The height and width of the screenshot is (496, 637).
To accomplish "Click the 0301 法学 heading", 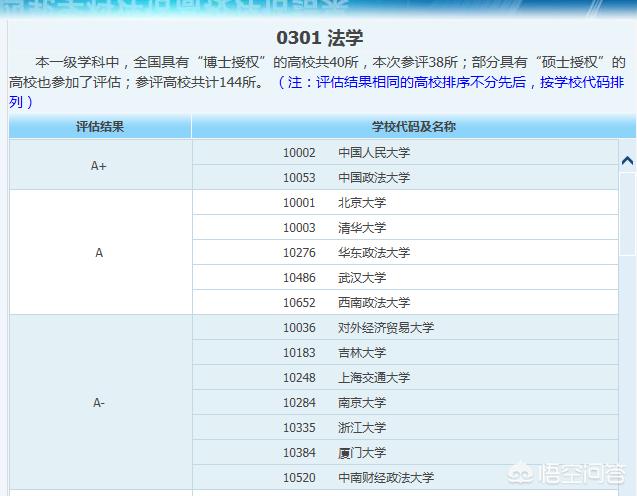I will [x=319, y=38].
